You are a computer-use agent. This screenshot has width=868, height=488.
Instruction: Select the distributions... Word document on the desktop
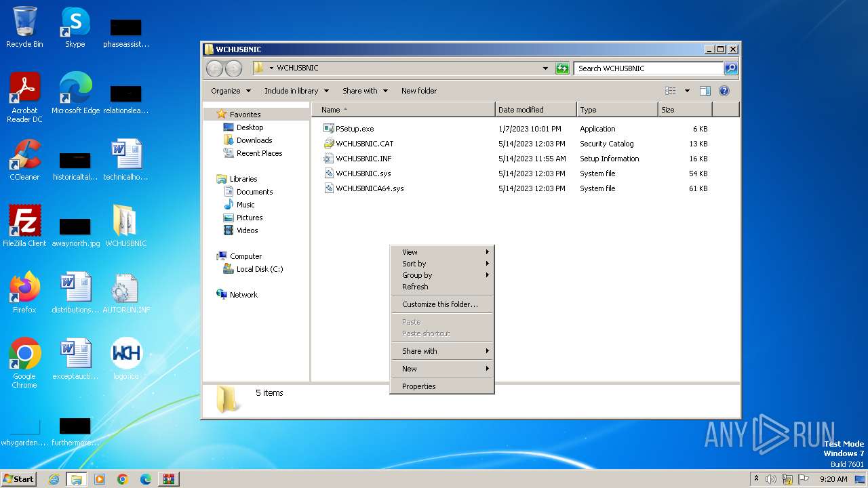75,292
